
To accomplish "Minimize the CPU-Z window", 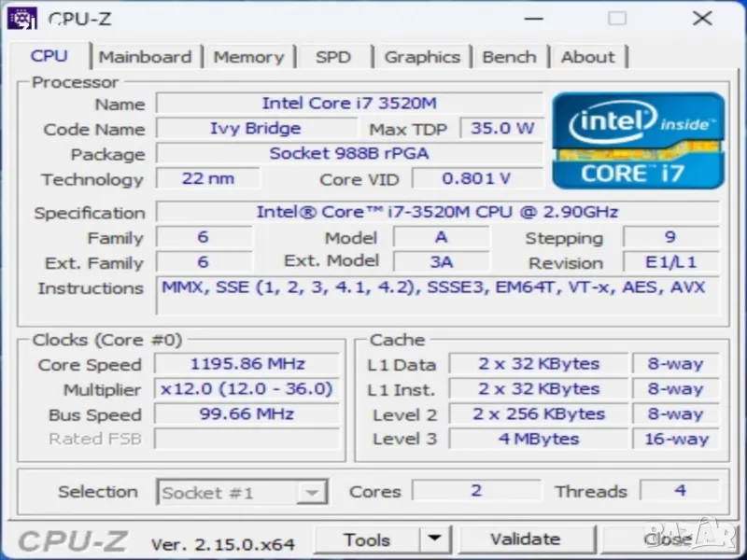I will [532, 19].
